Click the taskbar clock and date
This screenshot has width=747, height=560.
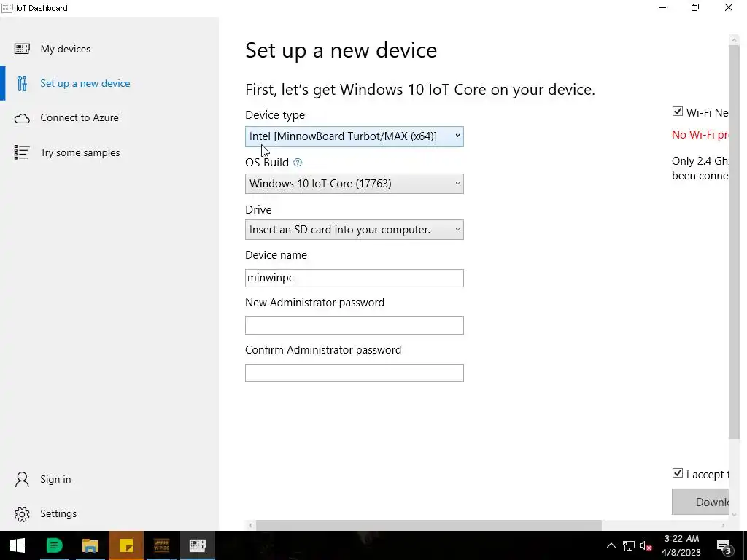tap(681, 545)
